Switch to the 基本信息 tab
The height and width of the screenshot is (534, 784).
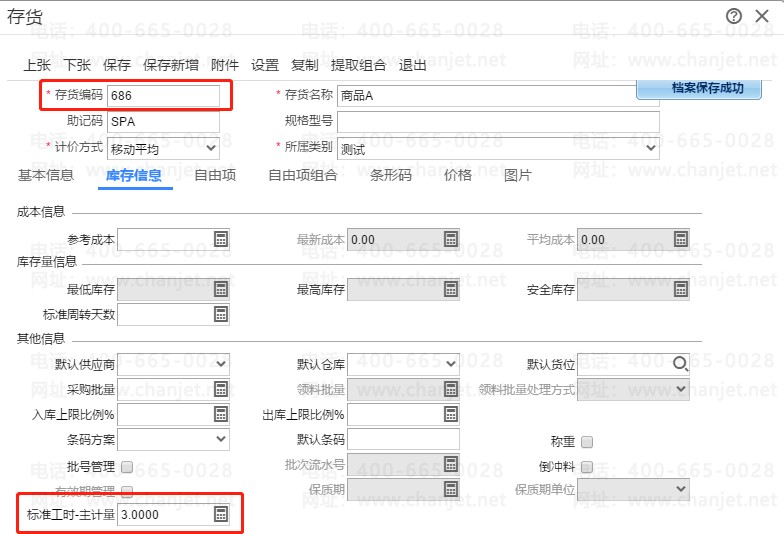45,176
